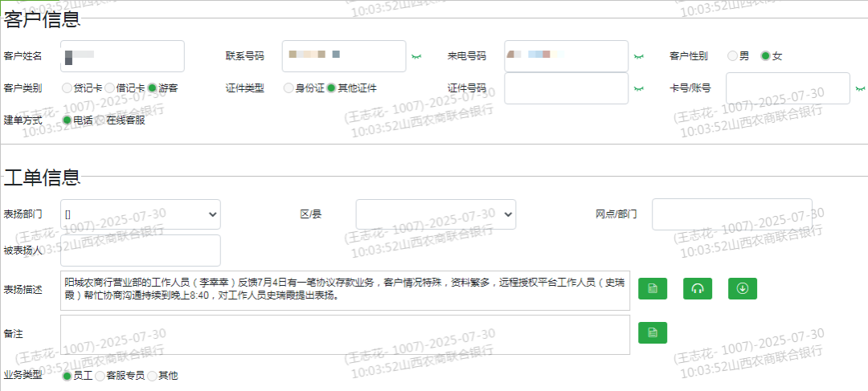This screenshot has height=391, width=868.
Task: Expand the 区/县 dropdown list
Action: click(x=436, y=214)
